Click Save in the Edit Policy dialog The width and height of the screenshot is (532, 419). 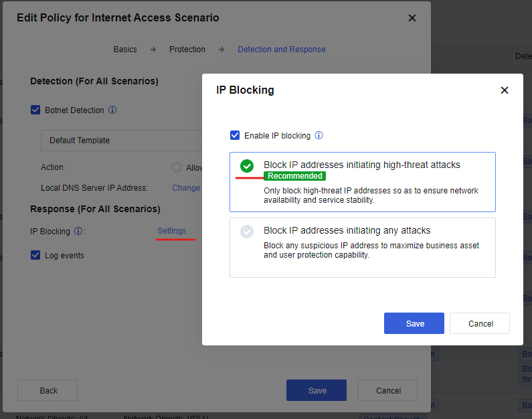[317, 390]
